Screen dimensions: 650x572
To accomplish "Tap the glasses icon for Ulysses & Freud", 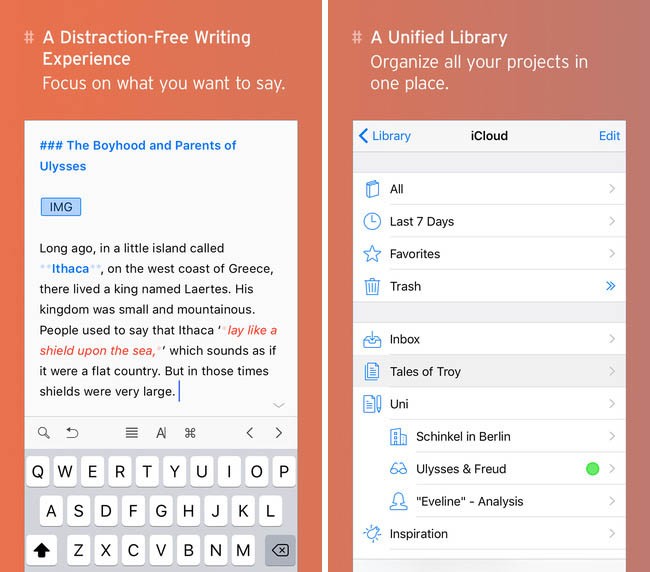I will coord(398,469).
